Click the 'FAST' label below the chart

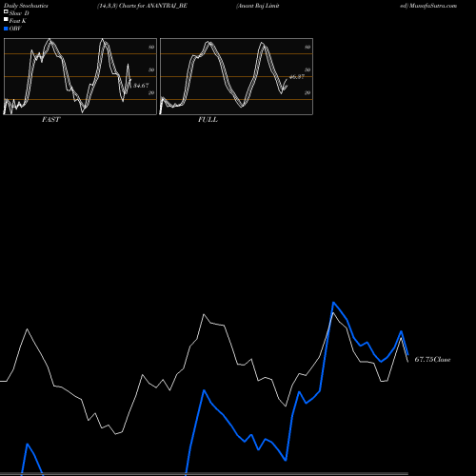point(50,120)
